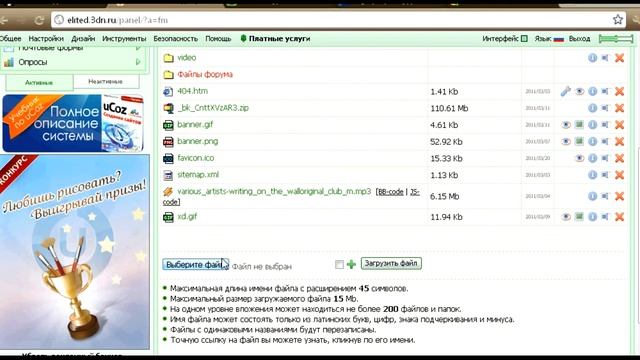Delete the 404.htm file

[620, 91]
